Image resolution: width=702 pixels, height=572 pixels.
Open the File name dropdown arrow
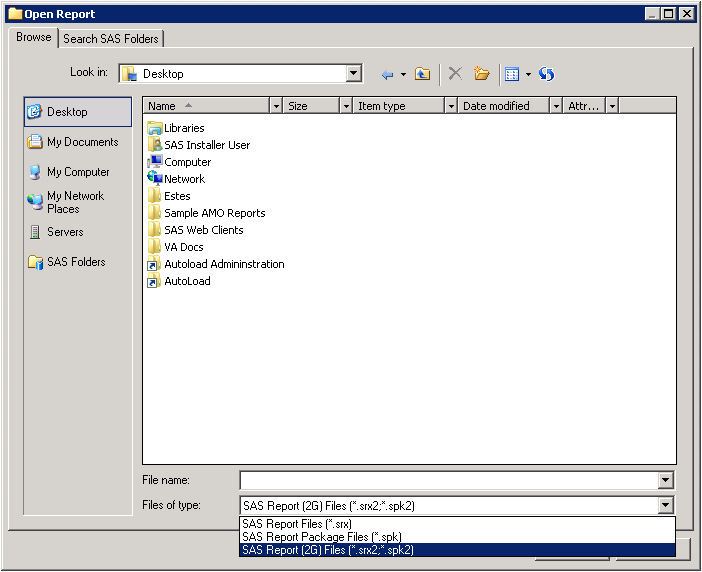click(666, 481)
